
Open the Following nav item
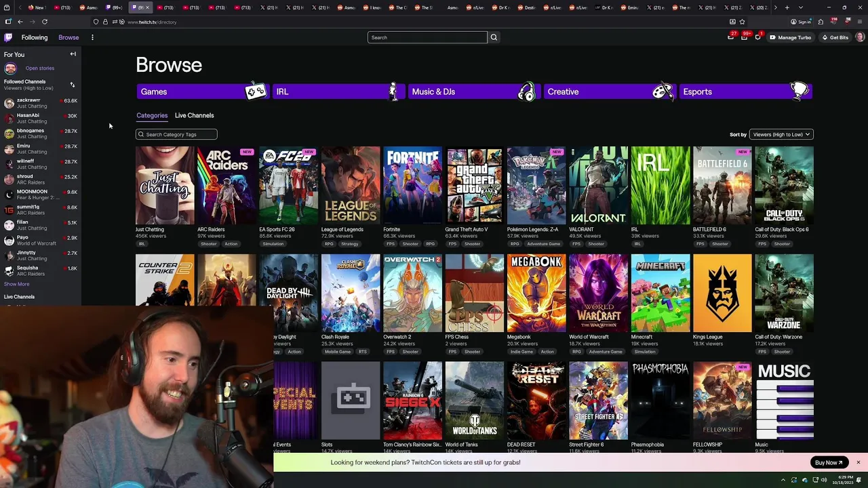coord(34,37)
